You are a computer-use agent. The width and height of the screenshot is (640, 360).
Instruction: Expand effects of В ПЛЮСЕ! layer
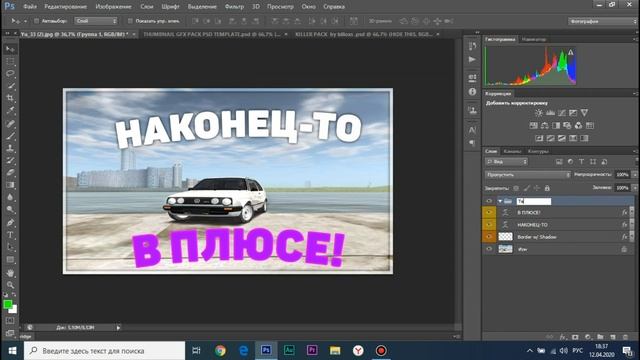pos(632,212)
